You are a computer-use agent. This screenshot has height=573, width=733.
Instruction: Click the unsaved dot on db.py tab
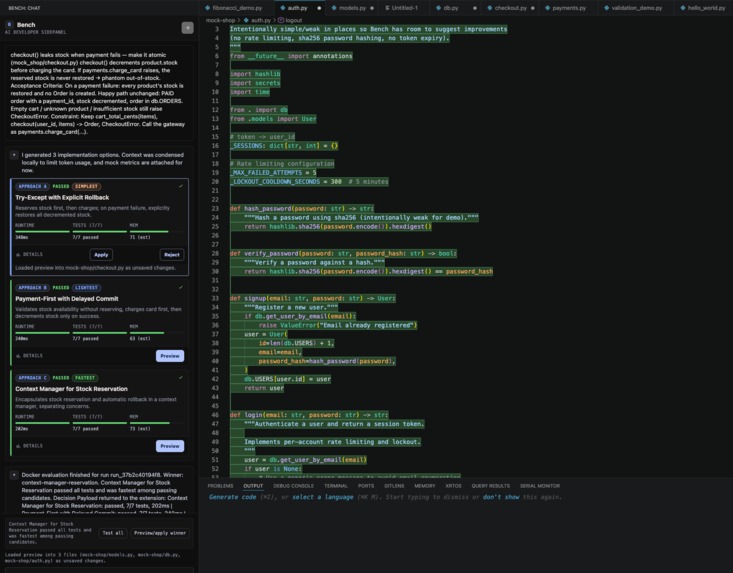point(474,8)
